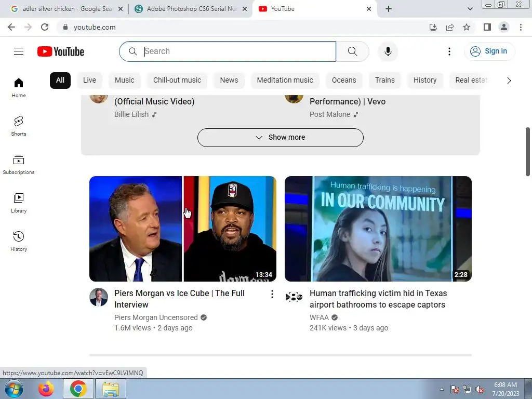
Task: Select the Live filter chip
Action: point(89,81)
